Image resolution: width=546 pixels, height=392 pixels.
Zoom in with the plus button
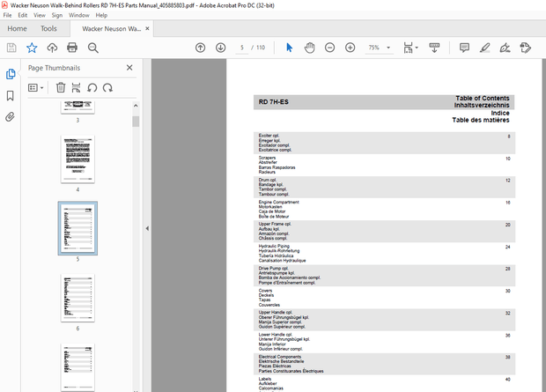[x=350, y=48]
